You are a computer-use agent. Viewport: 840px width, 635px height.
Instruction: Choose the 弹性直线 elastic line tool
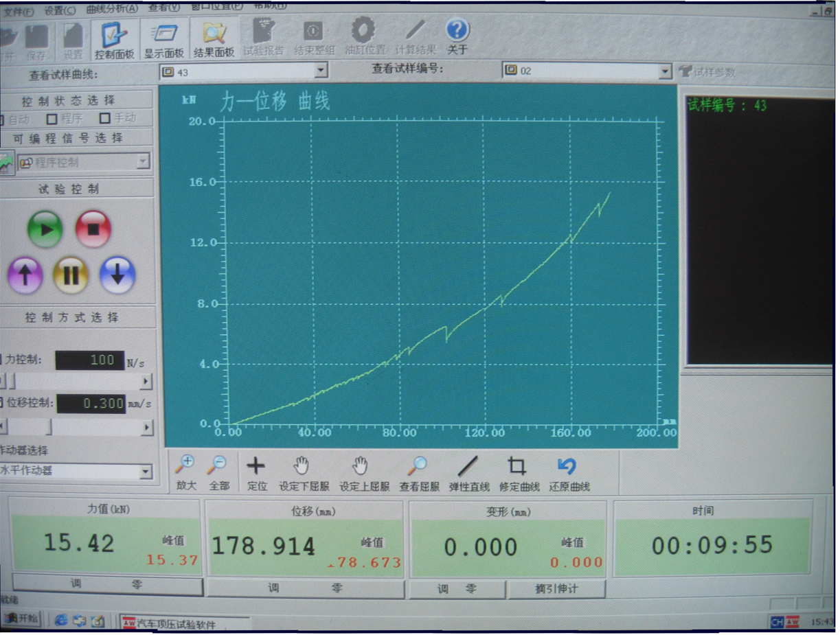click(468, 467)
